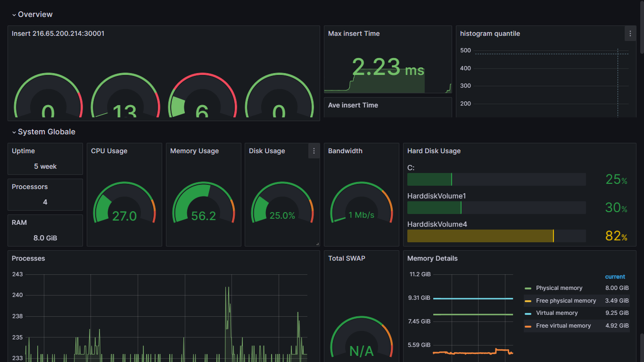Click the 8.00 GiB physical memory value
Viewport: 644px width, 362px height.
click(617, 288)
